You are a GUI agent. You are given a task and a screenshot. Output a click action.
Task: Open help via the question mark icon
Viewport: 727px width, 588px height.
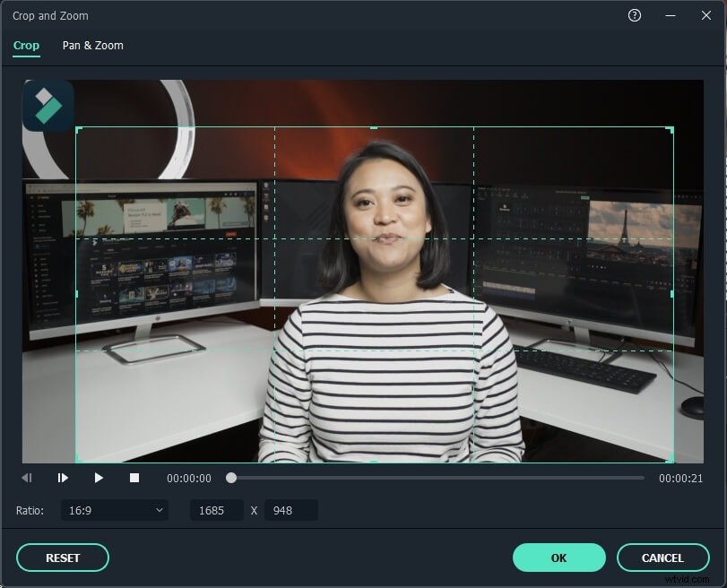pos(635,15)
